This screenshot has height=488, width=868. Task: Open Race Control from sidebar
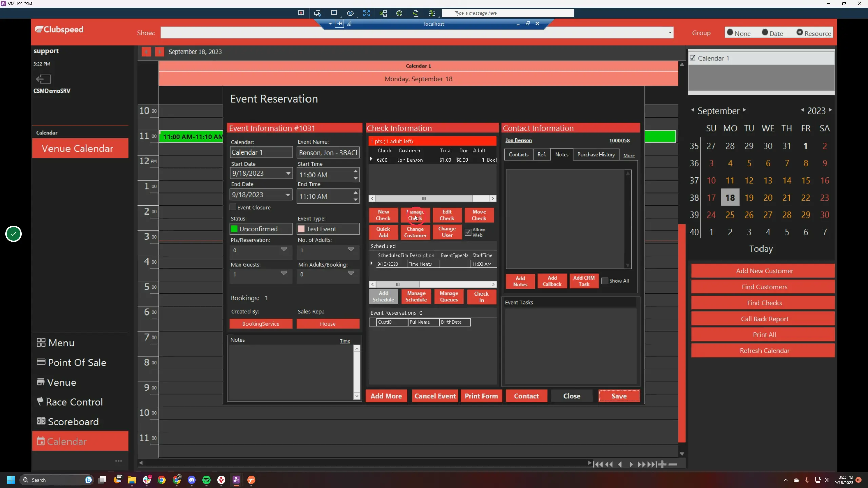coord(70,402)
